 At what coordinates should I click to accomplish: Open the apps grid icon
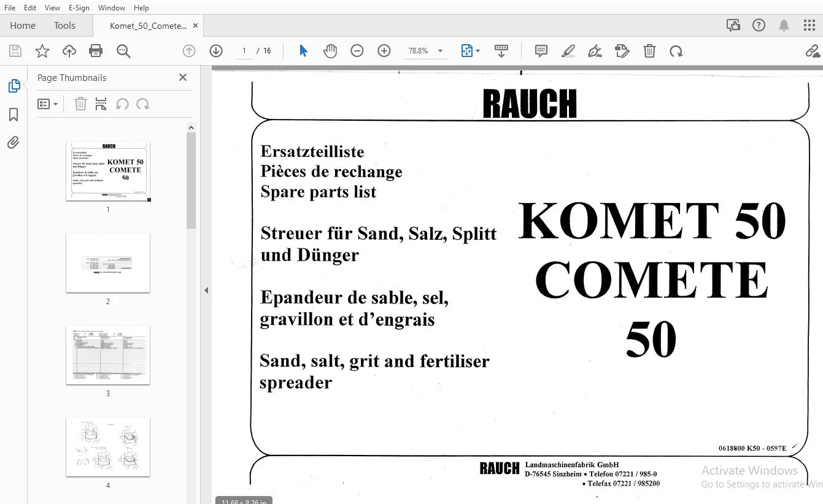pos(809,26)
